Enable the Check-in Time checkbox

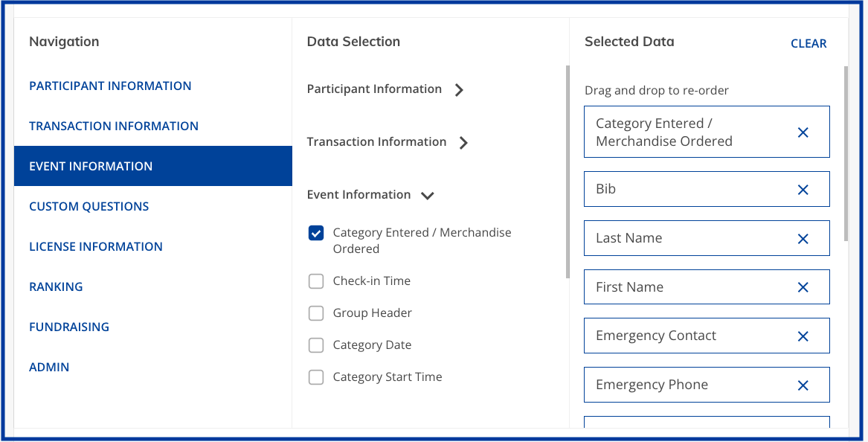point(316,281)
